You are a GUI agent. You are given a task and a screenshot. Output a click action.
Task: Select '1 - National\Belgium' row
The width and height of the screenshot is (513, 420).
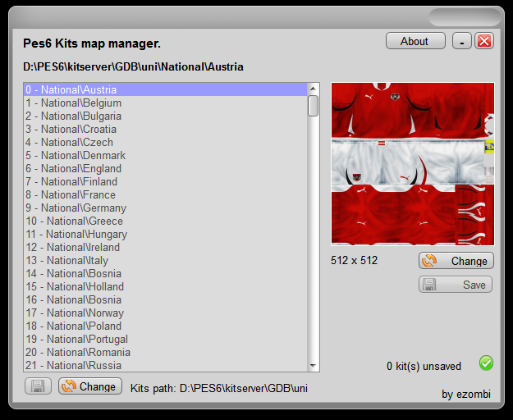(166, 103)
